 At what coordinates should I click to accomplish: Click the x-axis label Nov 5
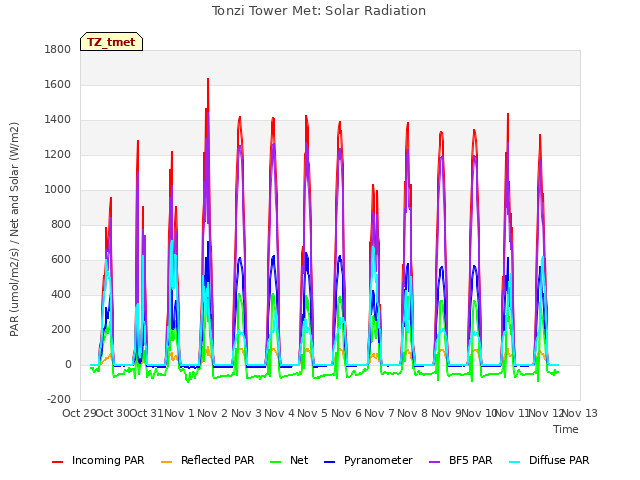313,413
